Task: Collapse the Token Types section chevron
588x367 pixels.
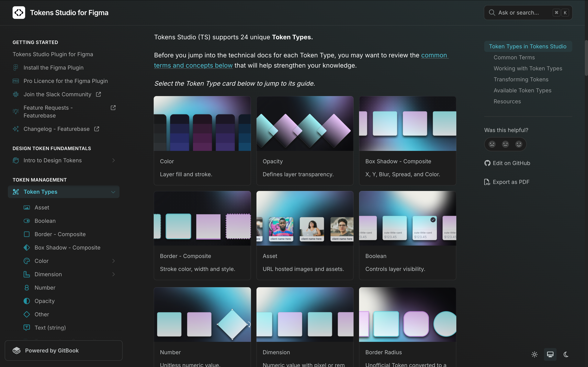Action: click(x=113, y=192)
